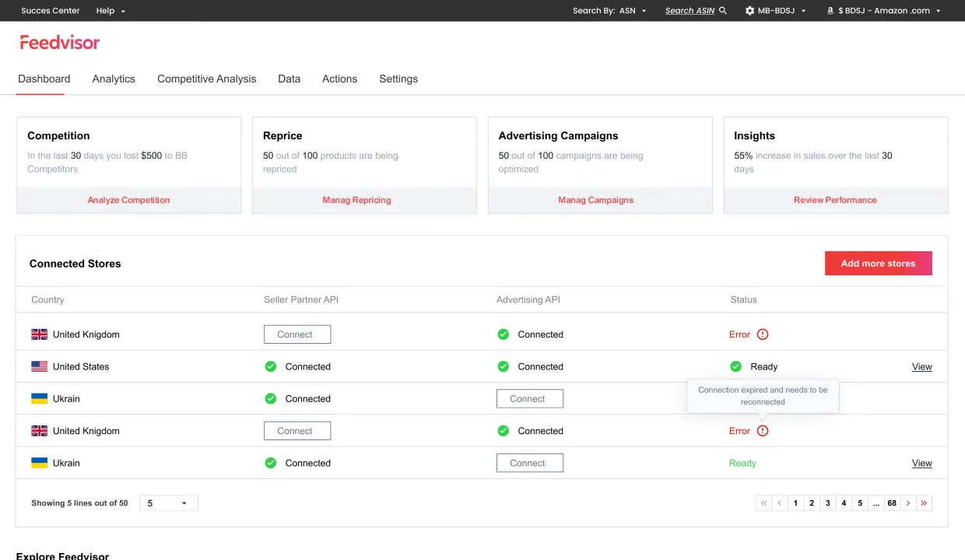The height and width of the screenshot is (560, 965).
Task: Click the Manag Campaigns link
Action: (x=596, y=200)
